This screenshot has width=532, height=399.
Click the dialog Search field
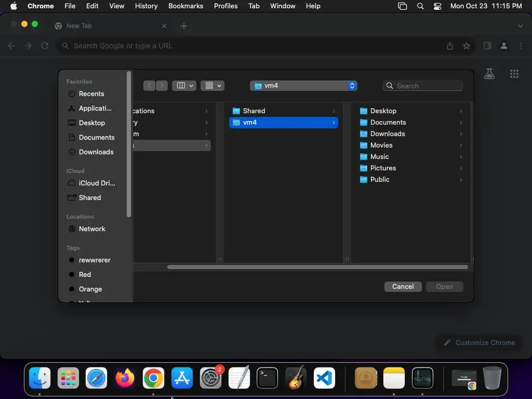423,86
